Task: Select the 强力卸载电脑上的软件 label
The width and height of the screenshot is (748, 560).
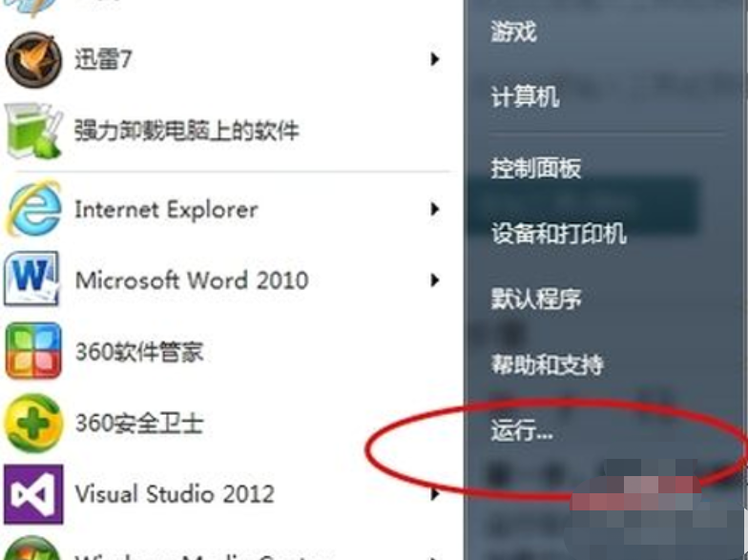Action: pos(187,131)
